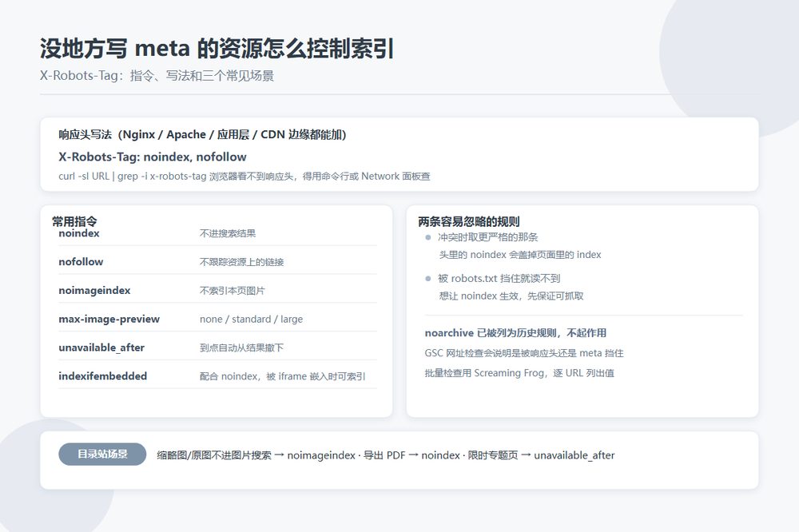
Task: Click the line 批量检查用 Screaming Frog，逐 URL 列出值
Action: point(520,373)
